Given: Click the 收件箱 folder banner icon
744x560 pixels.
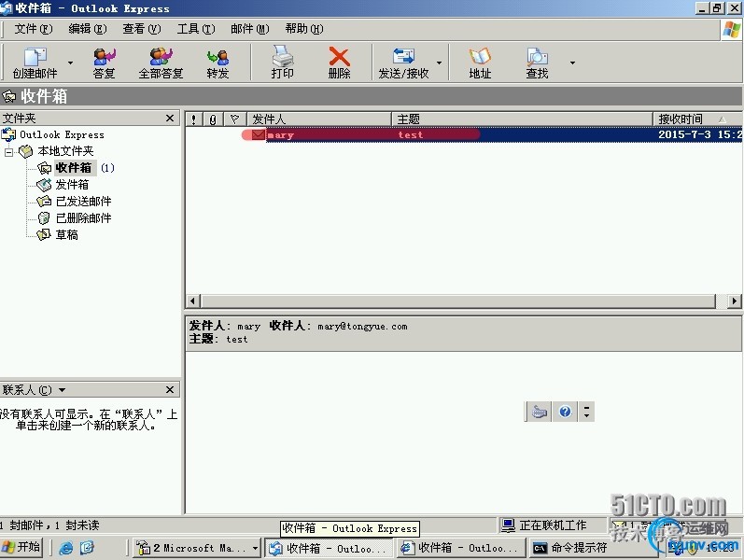Looking at the screenshot, I should [x=9, y=96].
